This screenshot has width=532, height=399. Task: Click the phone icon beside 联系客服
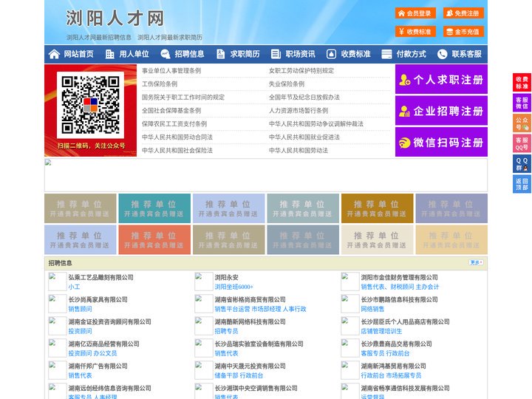442,54
